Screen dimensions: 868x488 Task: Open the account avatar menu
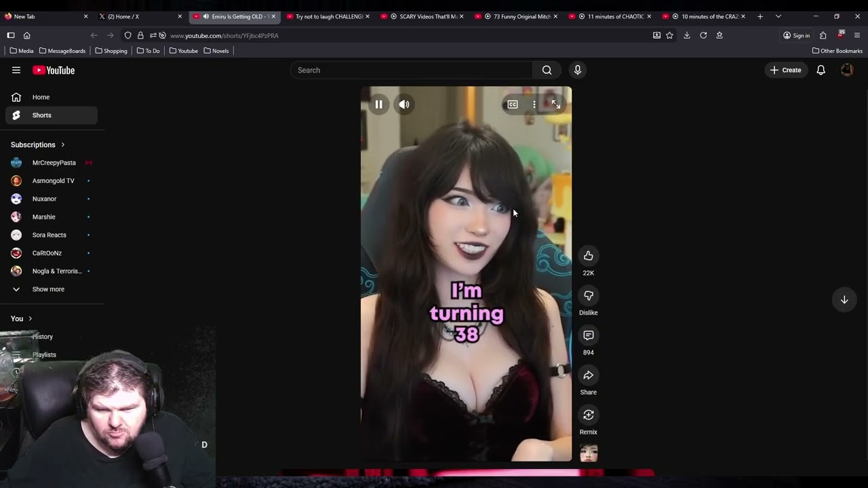pos(847,70)
